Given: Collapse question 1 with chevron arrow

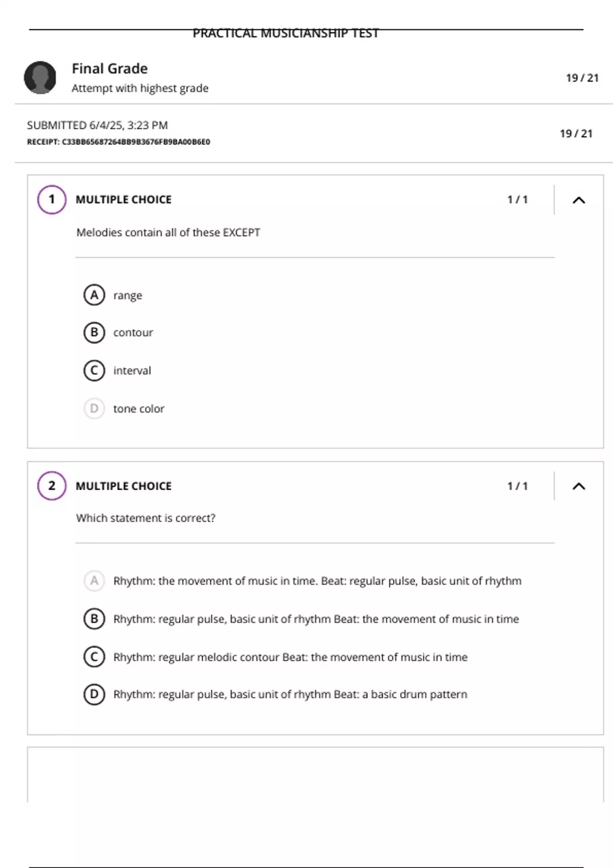Looking at the screenshot, I should coord(579,200).
